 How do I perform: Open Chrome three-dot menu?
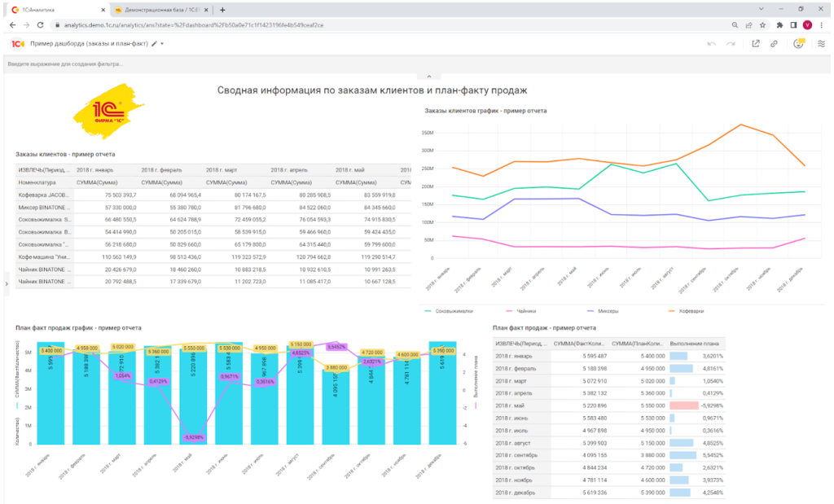(x=822, y=25)
